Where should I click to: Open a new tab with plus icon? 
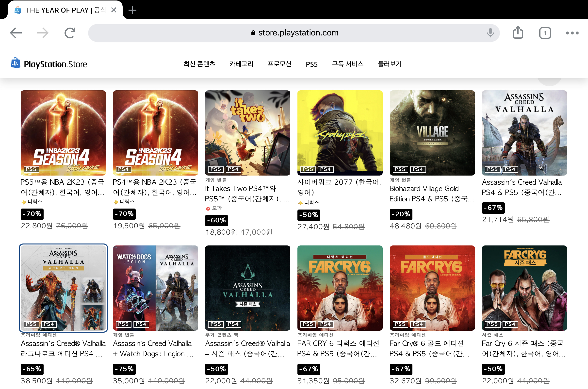click(132, 10)
